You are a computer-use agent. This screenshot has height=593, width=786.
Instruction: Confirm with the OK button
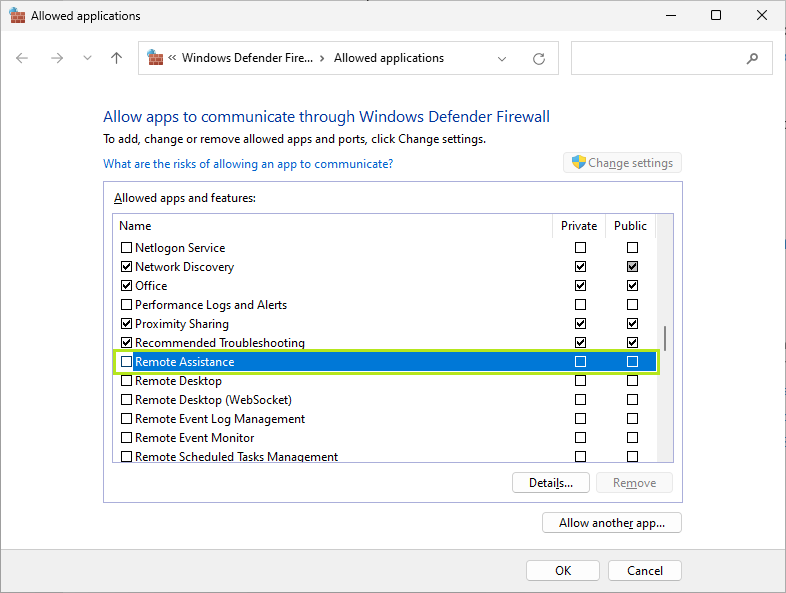(x=563, y=570)
